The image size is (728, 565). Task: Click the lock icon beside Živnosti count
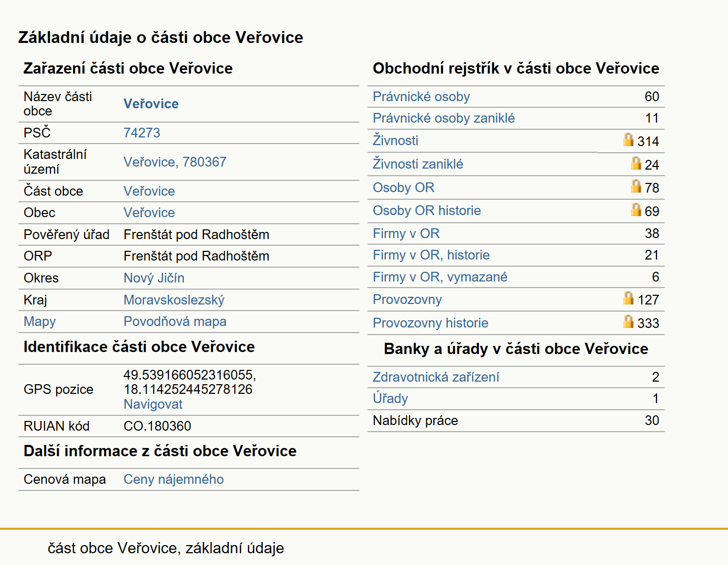628,139
